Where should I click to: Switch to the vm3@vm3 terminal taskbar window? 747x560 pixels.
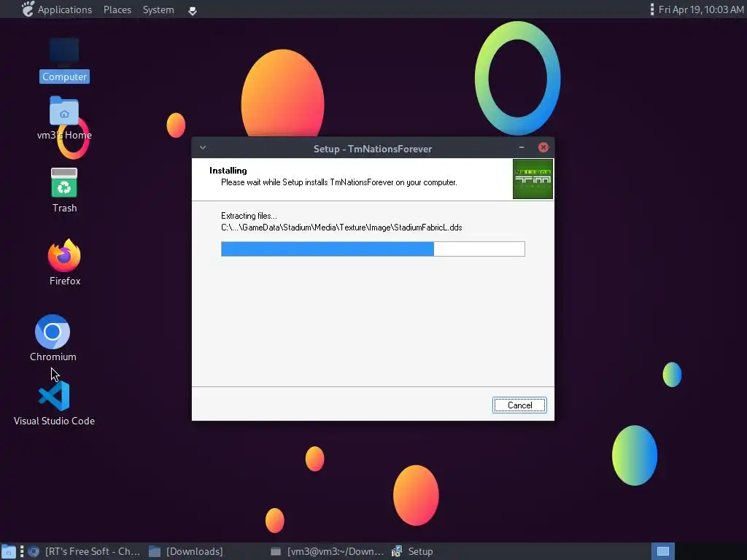pos(327,551)
